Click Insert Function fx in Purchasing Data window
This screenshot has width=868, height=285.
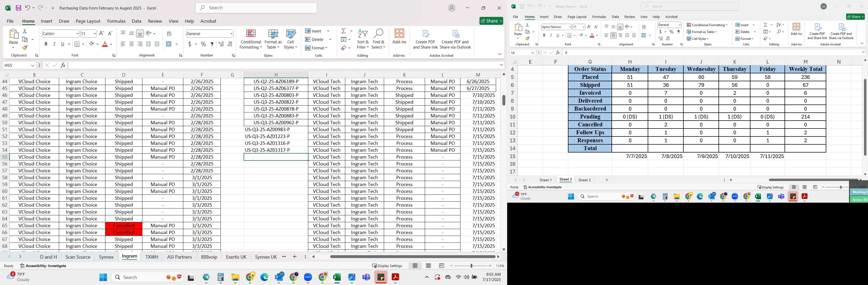[63, 65]
